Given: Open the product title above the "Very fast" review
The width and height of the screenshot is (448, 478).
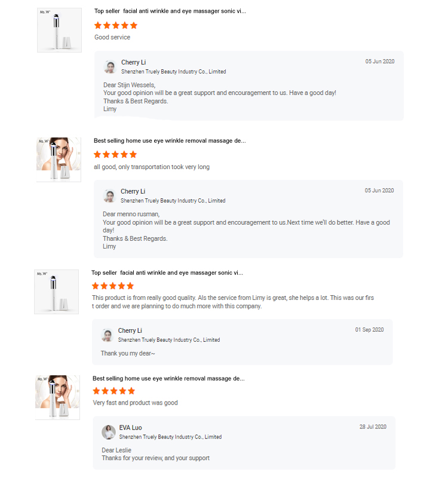Looking at the screenshot, I should coord(168,379).
